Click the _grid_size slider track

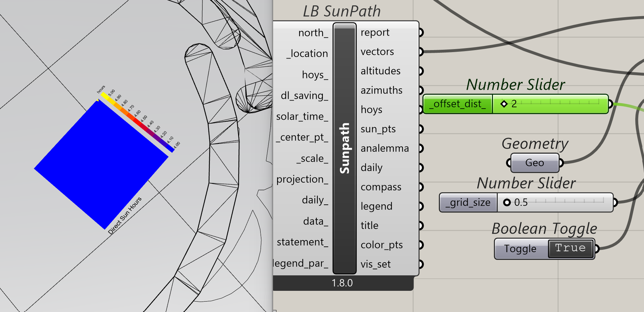555,202
